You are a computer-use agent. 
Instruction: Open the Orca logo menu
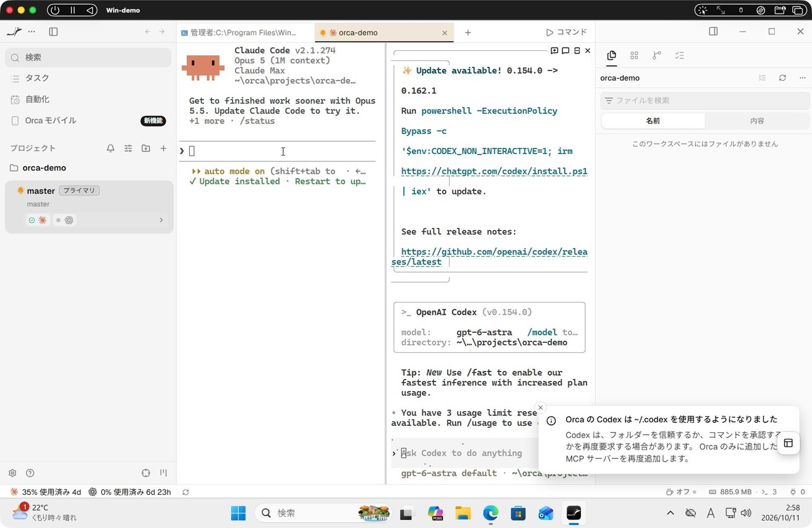coord(15,31)
